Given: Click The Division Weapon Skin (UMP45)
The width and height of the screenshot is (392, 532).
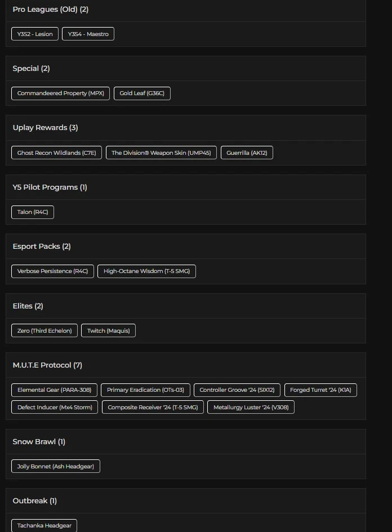Looking at the screenshot, I should pyautogui.click(x=161, y=153).
